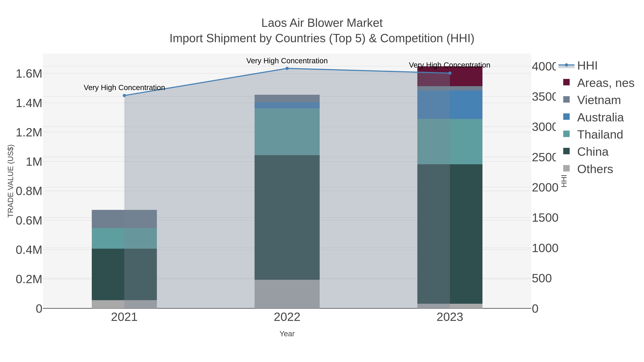This screenshot has height=362, width=644.
Task: Click the Thailand segment of 2023 bar
Action: (x=450, y=142)
